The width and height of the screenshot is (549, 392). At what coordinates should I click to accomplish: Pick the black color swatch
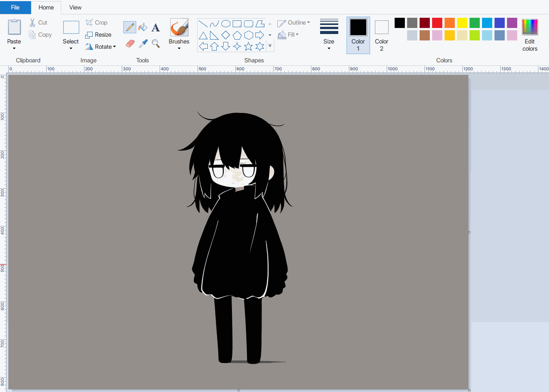(x=400, y=23)
